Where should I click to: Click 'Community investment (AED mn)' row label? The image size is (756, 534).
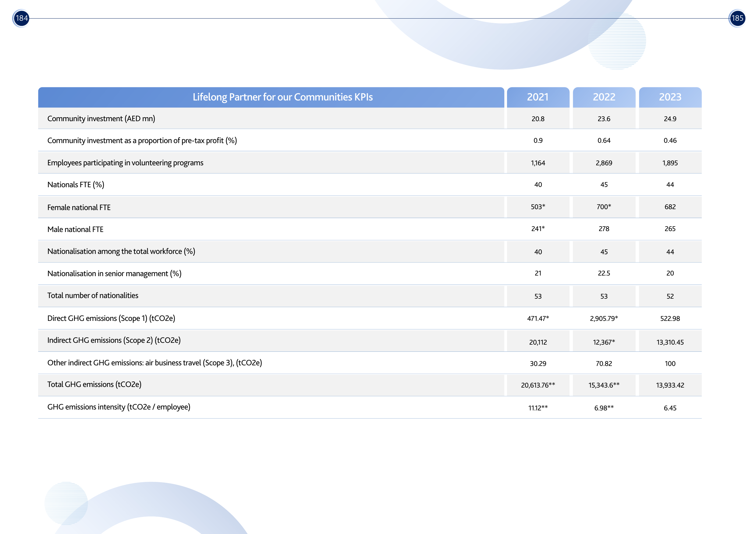(101, 118)
